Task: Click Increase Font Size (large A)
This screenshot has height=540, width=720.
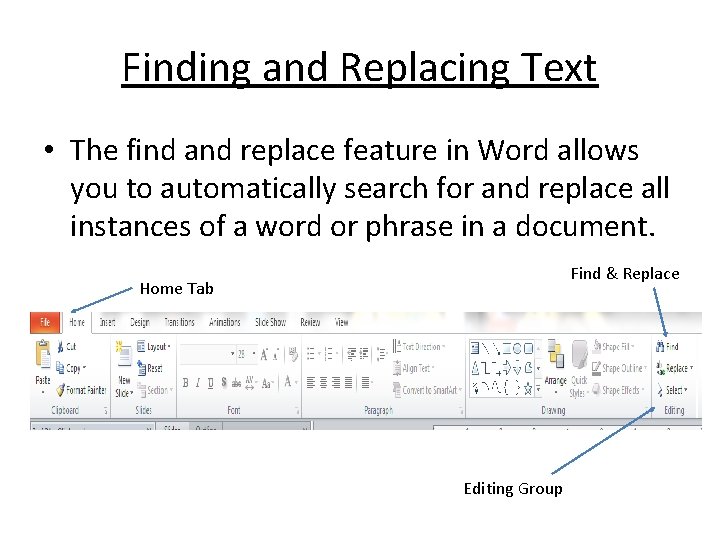Action: click(x=264, y=354)
